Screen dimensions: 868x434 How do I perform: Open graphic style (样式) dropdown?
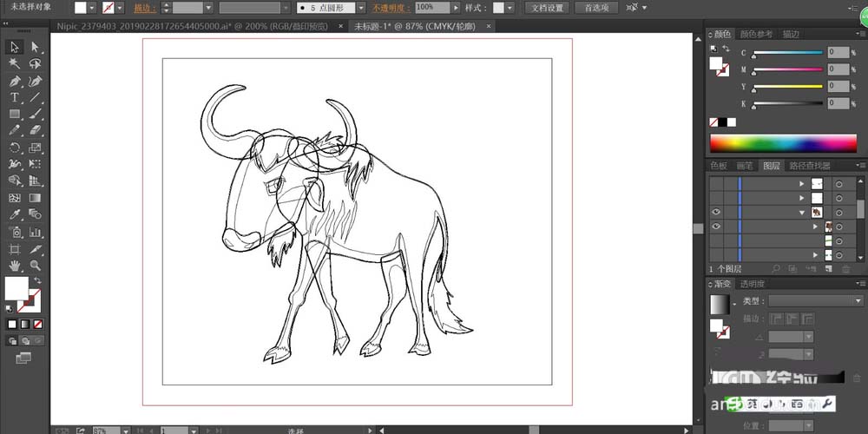pos(510,8)
